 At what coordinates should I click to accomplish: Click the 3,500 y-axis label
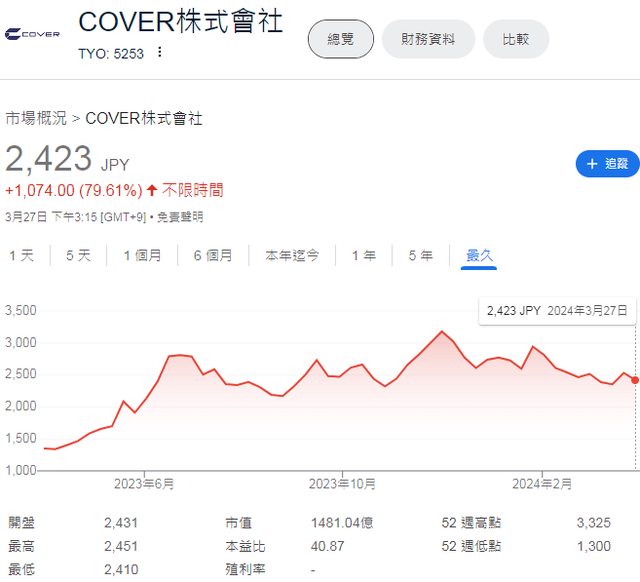pyautogui.click(x=21, y=311)
